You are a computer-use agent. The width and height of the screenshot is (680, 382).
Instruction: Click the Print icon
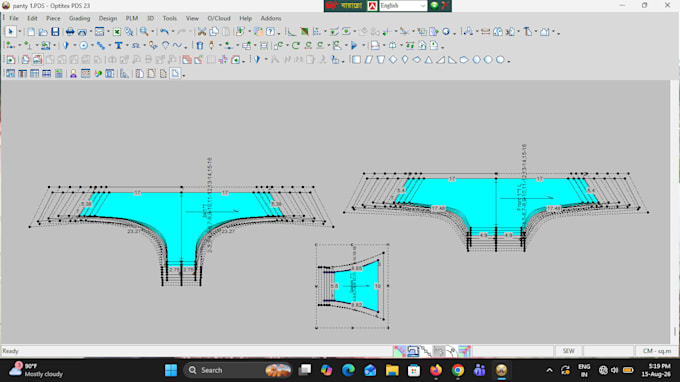pyautogui.click(x=70, y=32)
